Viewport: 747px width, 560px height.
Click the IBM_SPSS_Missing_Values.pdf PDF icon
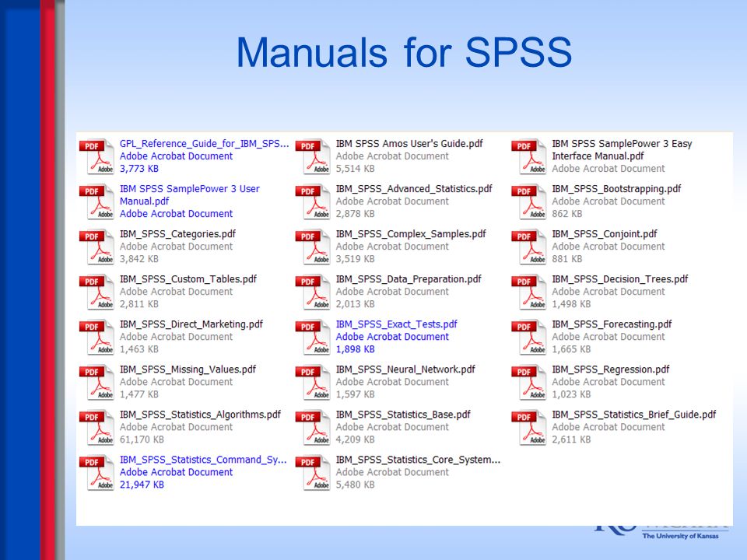pos(96,382)
